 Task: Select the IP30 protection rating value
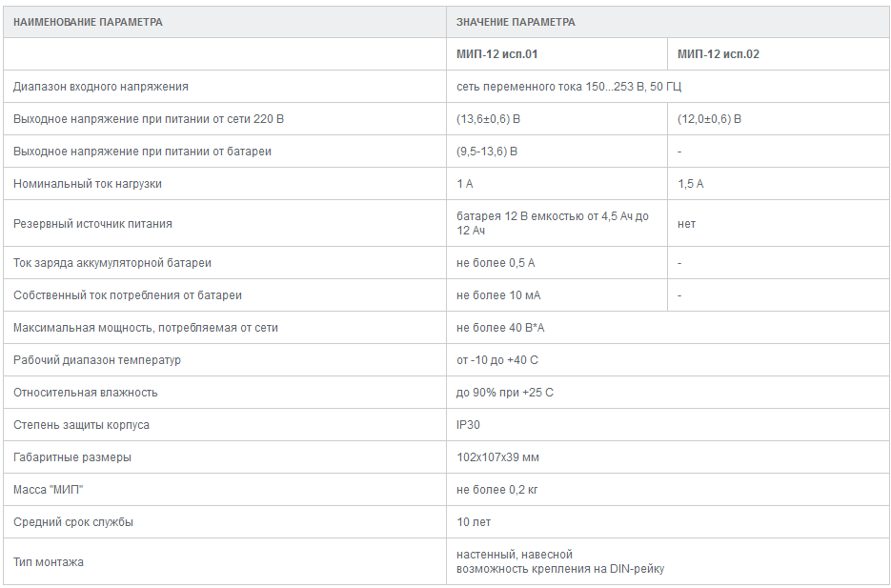pos(468,425)
